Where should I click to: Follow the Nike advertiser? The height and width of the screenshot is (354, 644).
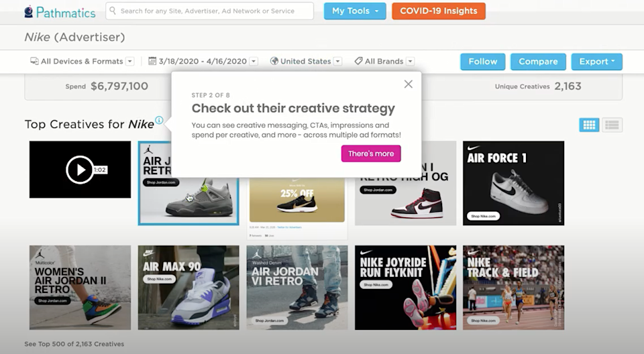(482, 62)
